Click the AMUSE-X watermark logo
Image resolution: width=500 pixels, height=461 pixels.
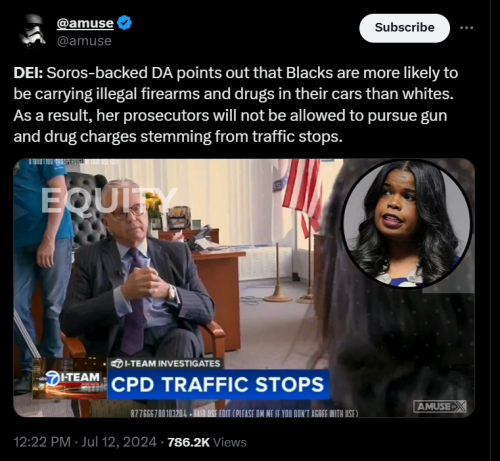click(439, 407)
